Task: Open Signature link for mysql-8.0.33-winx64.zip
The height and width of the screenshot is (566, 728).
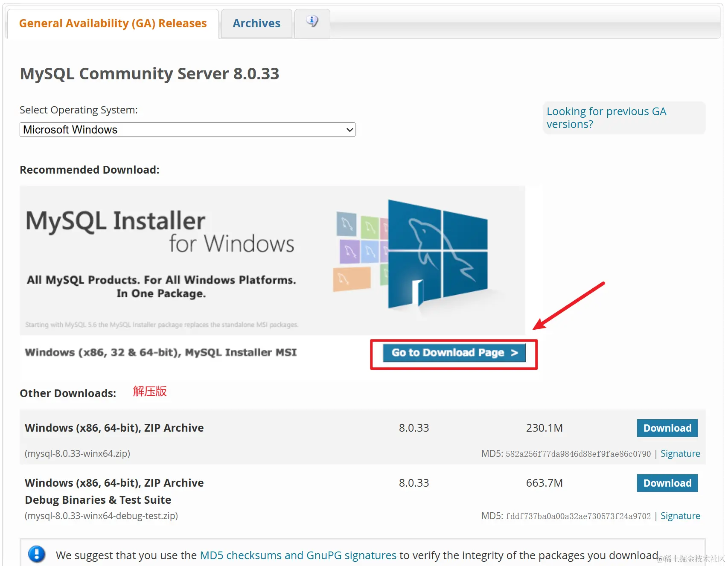Action: pyautogui.click(x=680, y=454)
